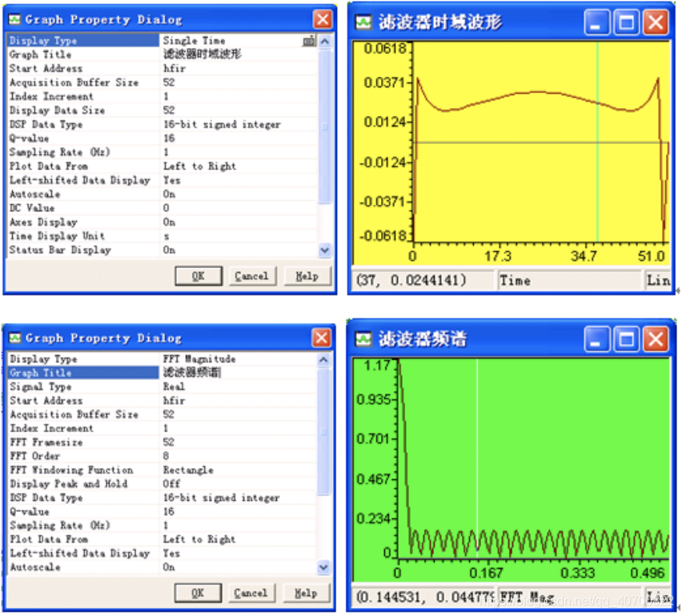The image size is (682, 616).
Task: Select Index Increment row in bottom dialog
Action: 162,428
